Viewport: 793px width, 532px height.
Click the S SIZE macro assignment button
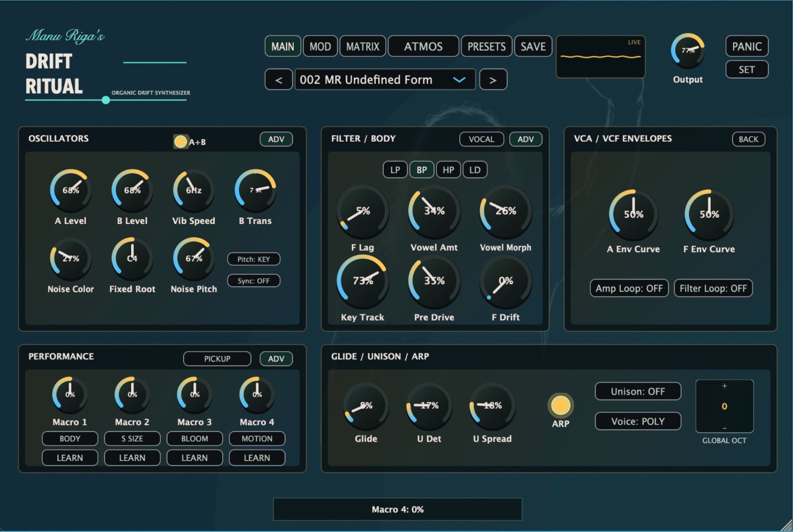tap(132, 439)
